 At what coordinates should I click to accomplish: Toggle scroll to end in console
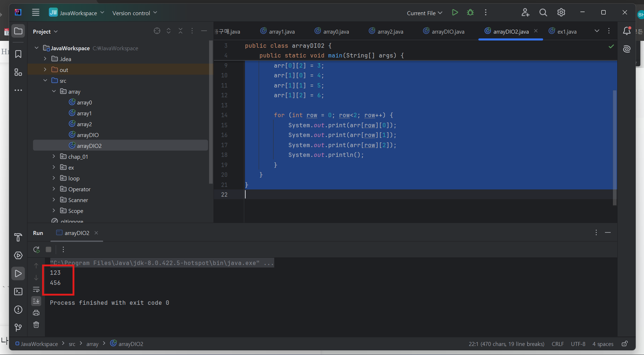click(36, 301)
